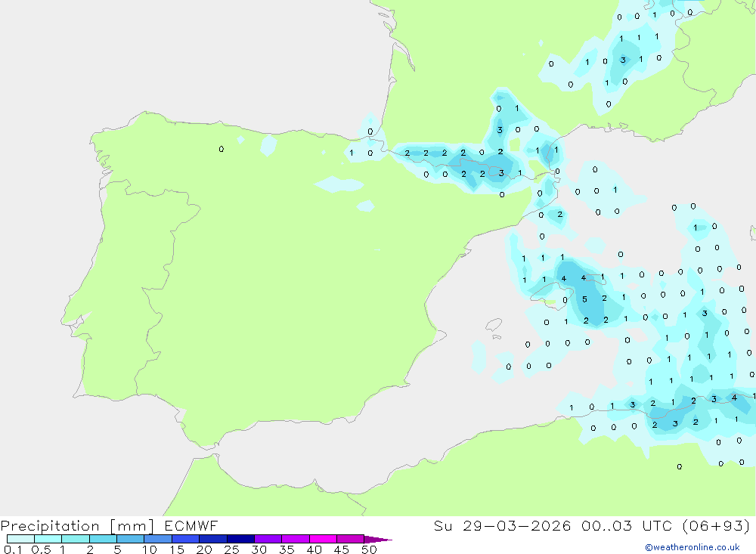Click the purple arrow tip above 50
Image resolution: width=756 pixels, height=554 pixels.
tap(377, 539)
